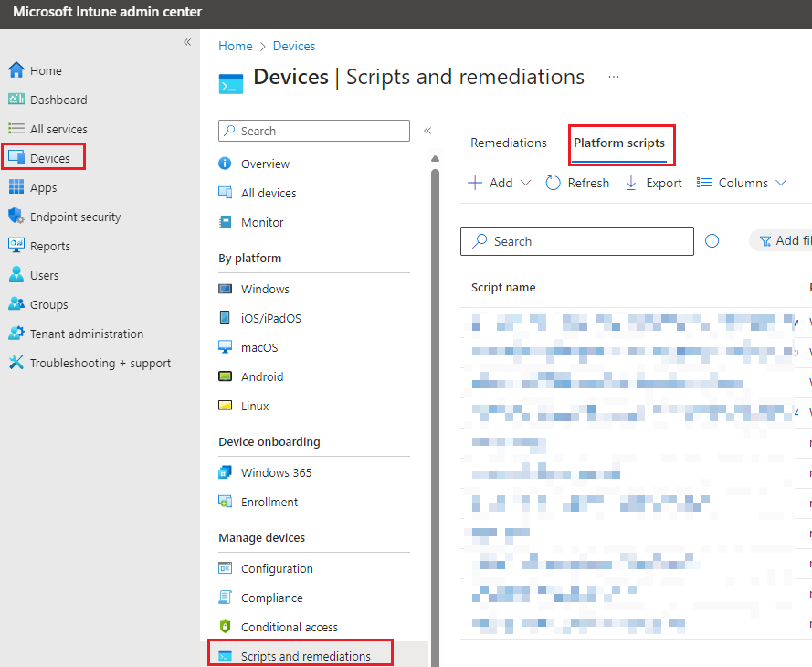Sort by the Script name column header

(x=503, y=288)
